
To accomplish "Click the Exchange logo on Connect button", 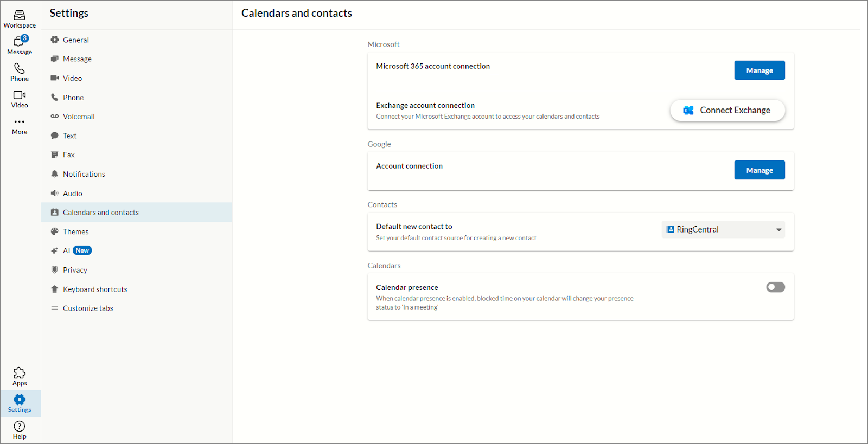I will pos(688,110).
